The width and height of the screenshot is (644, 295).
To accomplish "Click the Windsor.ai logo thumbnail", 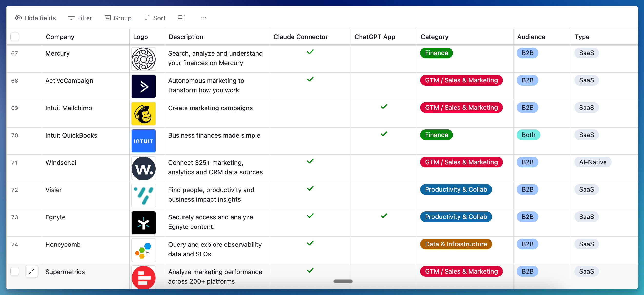I will pos(144,168).
